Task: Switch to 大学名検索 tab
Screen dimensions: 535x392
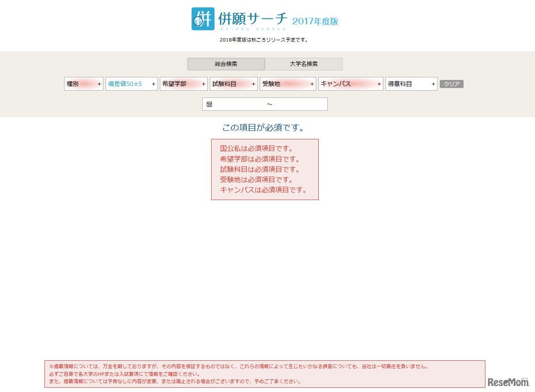Action: click(x=304, y=64)
